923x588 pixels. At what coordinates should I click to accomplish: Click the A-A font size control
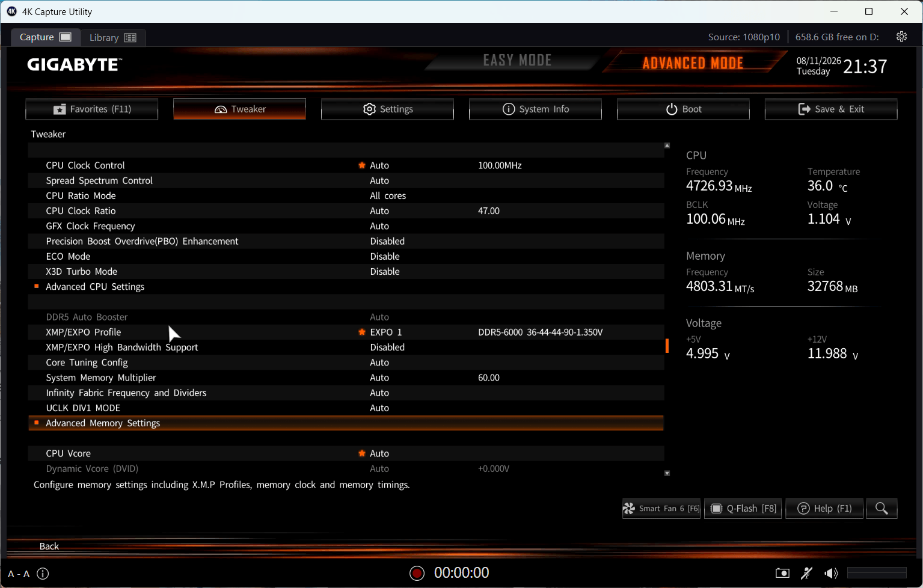click(x=19, y=574)
